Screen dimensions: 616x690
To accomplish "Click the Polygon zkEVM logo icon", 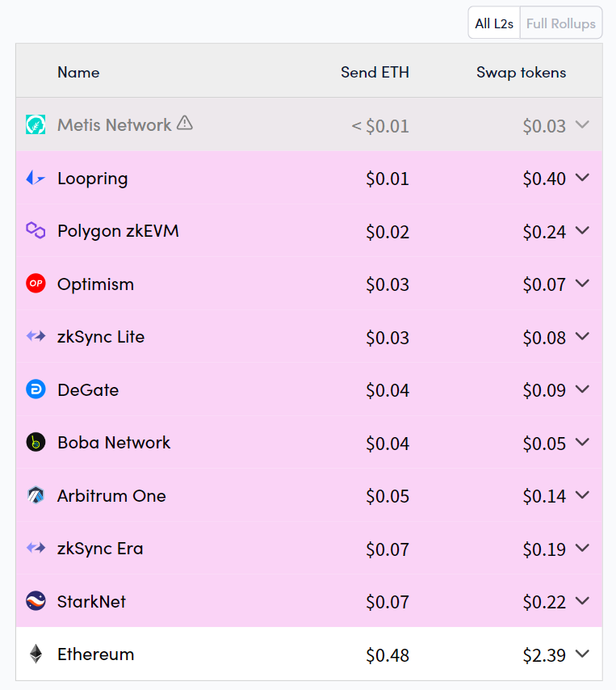I will (36, 231).
